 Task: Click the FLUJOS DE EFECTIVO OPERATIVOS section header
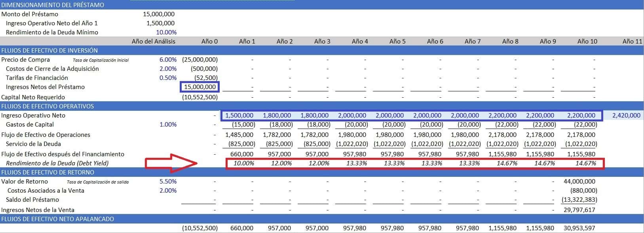coord(47,106)
